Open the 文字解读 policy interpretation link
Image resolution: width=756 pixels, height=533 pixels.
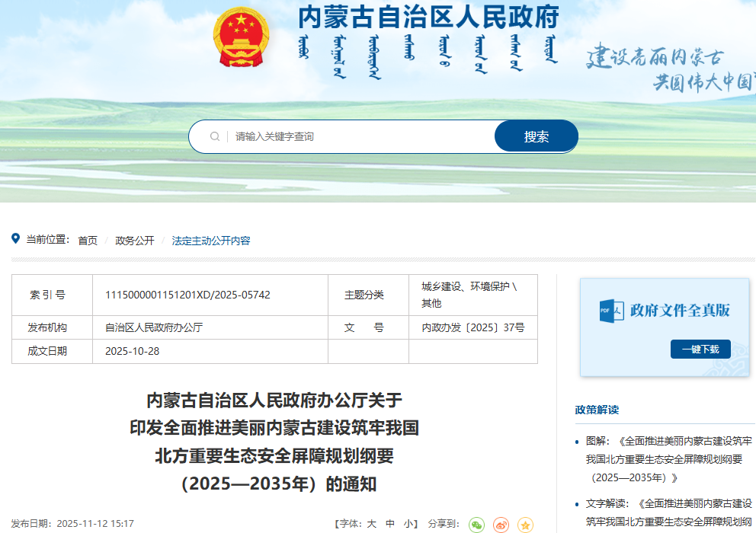[668, 512]
